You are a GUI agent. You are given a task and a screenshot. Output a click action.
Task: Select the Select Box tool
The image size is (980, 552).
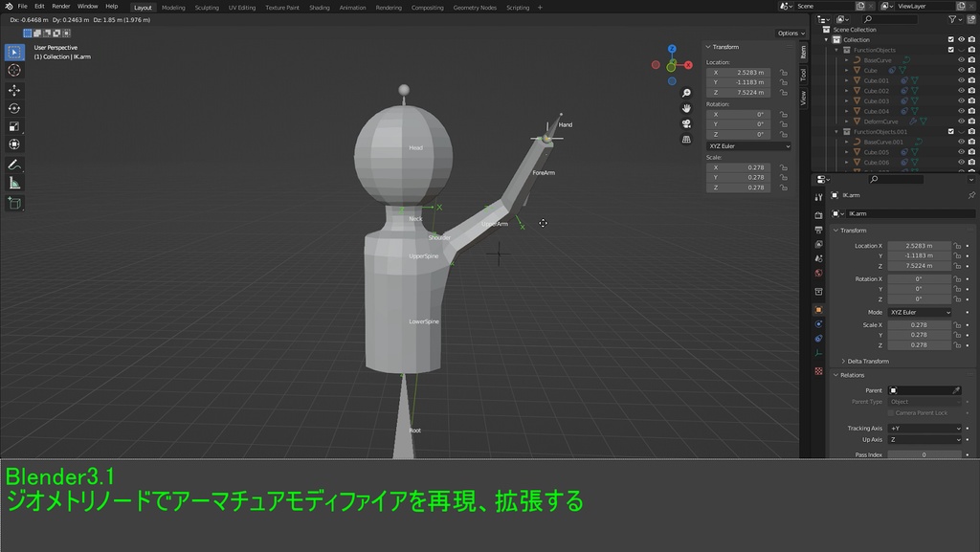tap(14, 53)
